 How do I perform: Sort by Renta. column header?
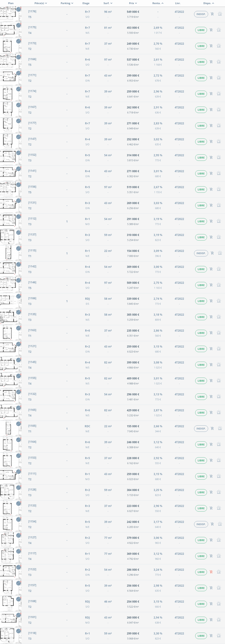158,3
